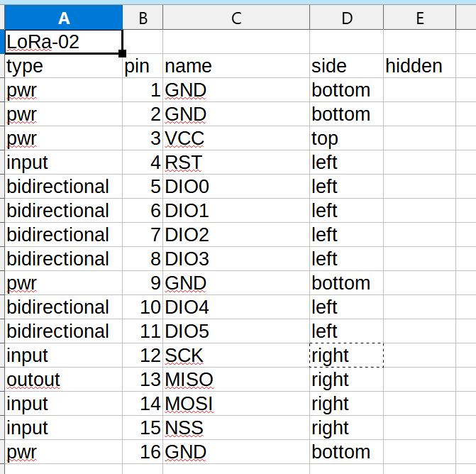
Task: Click column E header
Action: click(x=419, y=18)
